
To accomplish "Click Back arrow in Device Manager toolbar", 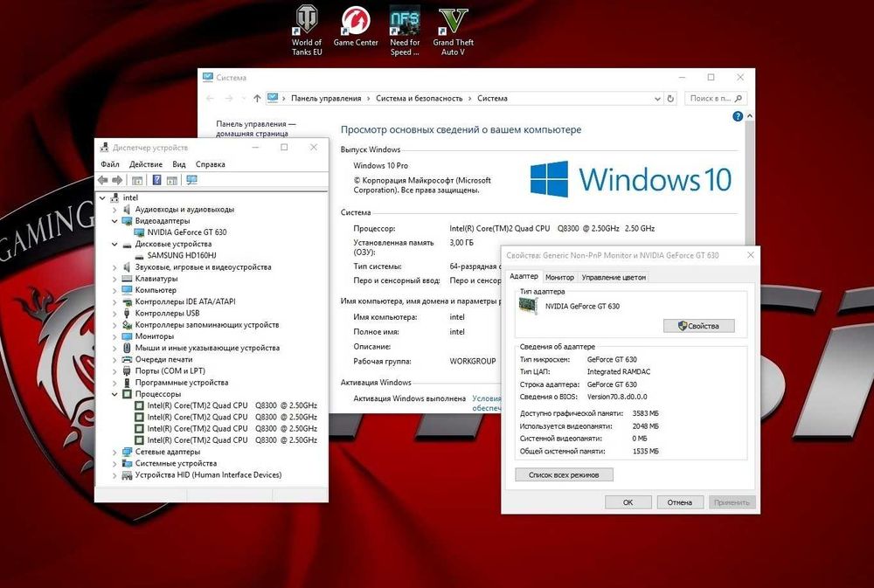I will (103, 180).
